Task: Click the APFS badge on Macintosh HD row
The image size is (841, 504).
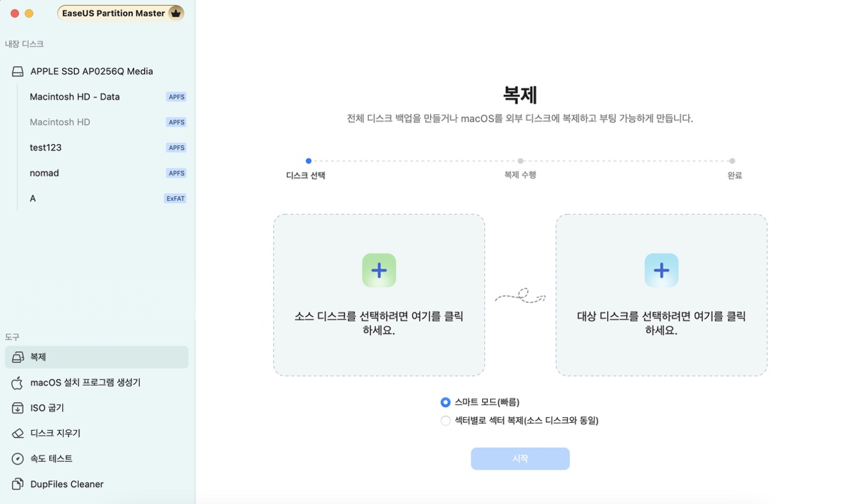Action: click(x=176, y=122)
